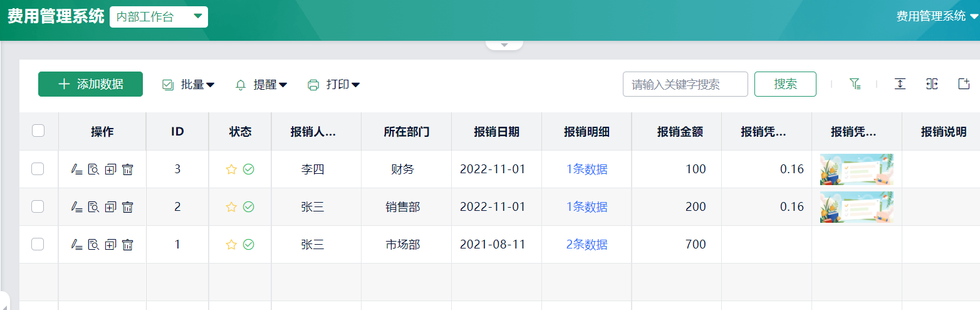Expand the 批量 batch dropdown
The image size is (980, 310).
pos(189,85)
